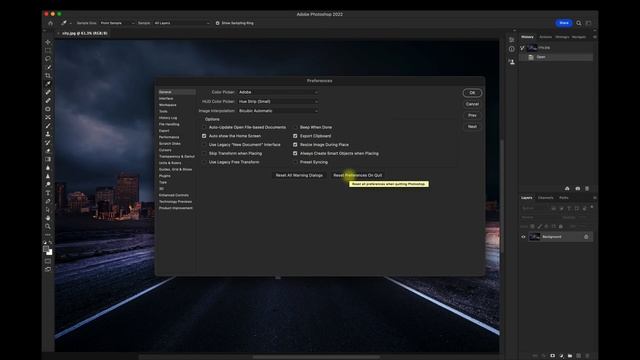The image size is (640, 360).
Task: Open the Color Picker dropdown
Action: pos(278,92)
